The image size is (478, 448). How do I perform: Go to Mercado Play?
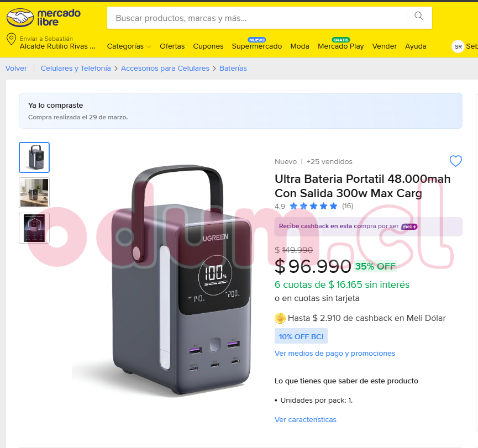(x=340, y=46)
